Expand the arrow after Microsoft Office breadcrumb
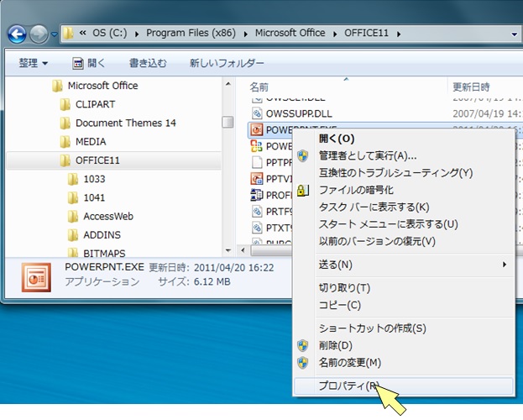The width and height of the screenshot is (523, 420). pos(335,34)
